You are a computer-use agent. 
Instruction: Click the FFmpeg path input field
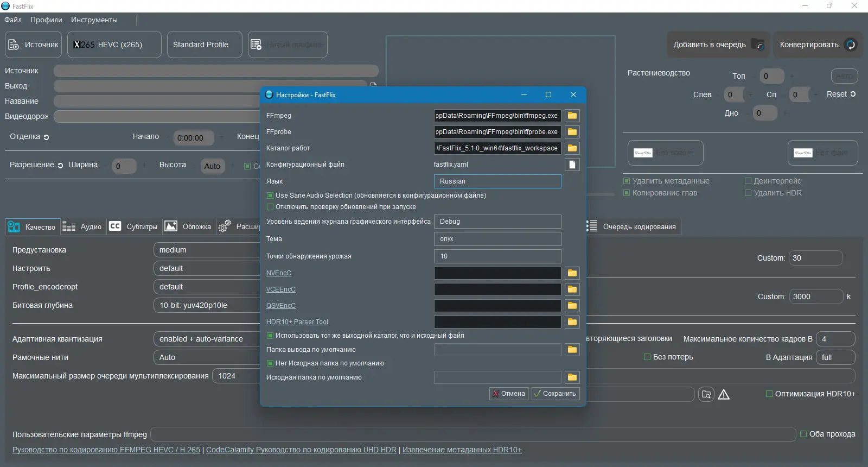497,116
